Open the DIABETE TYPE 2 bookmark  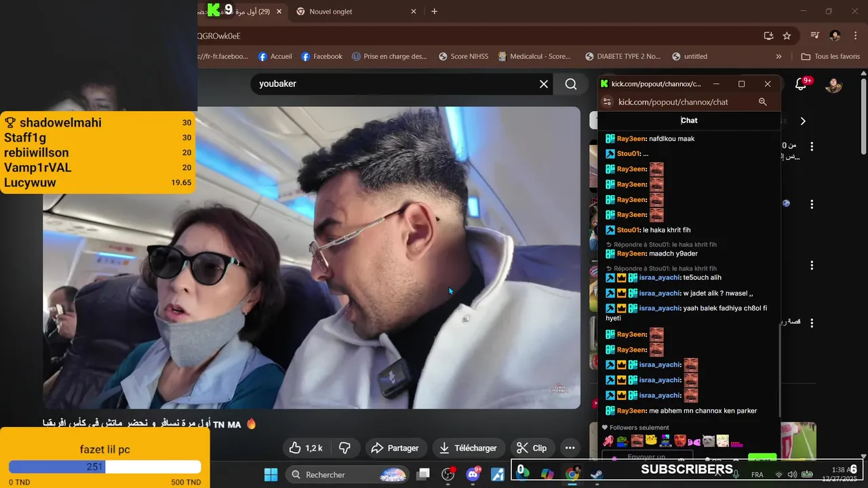point(621,56)
